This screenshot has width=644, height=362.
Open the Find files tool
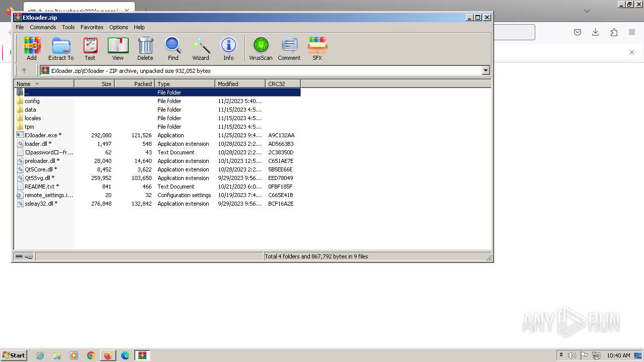pyautogui.click(x=173, y=49)
